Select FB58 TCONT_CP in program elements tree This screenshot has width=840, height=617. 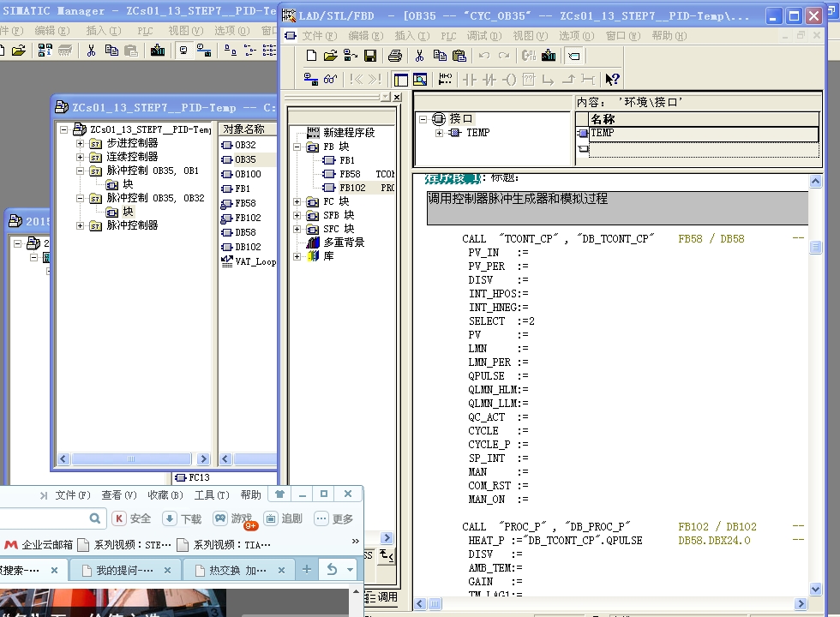click(x=358, y=174)
